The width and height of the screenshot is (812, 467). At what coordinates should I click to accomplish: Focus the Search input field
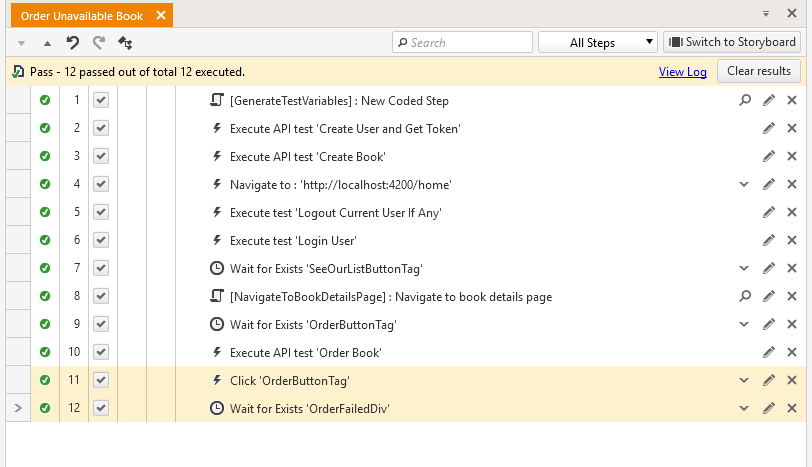462,42
